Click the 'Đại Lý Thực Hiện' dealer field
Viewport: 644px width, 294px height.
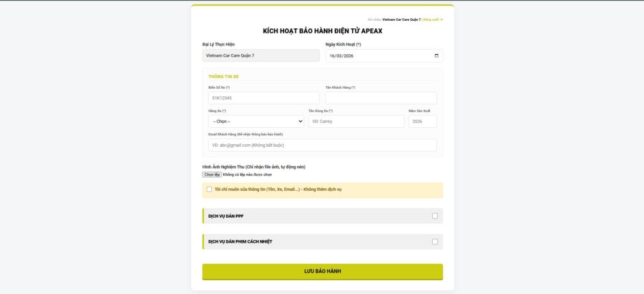pos(261,56)
